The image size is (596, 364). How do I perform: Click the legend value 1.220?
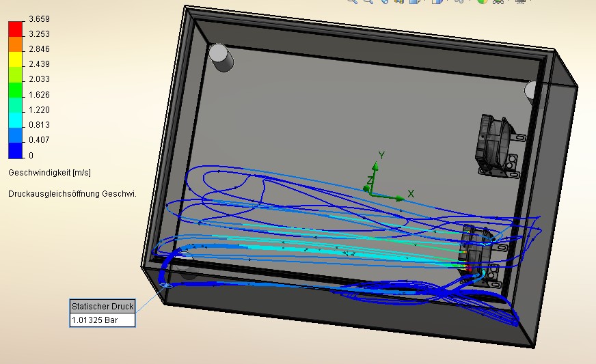pyautogui.click(x=39, y=110)
